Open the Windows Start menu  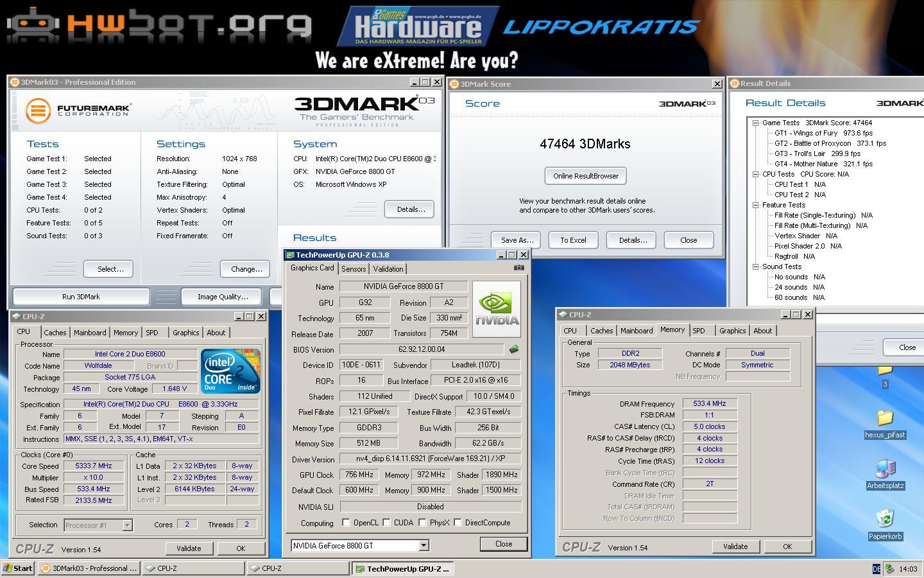click(x=18, y=568)
